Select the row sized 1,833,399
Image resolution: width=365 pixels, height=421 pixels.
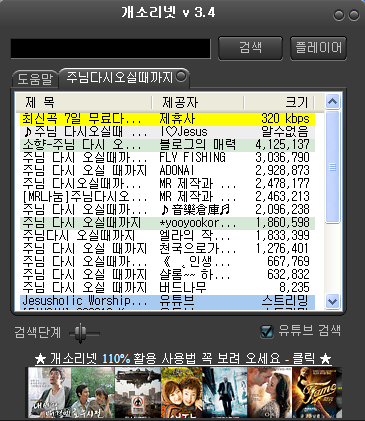pyautogui.click(x=167, y=236)
